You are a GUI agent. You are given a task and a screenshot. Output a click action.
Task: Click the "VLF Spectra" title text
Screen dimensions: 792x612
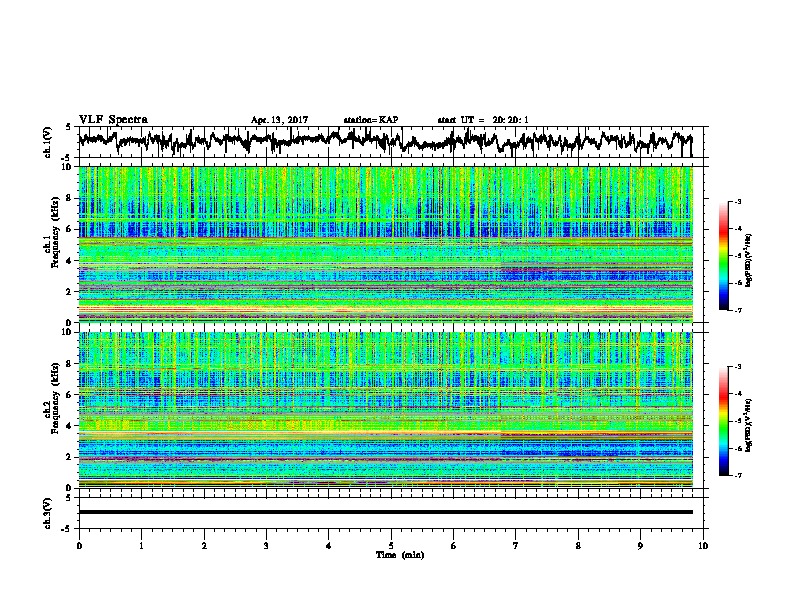(113, 120)
